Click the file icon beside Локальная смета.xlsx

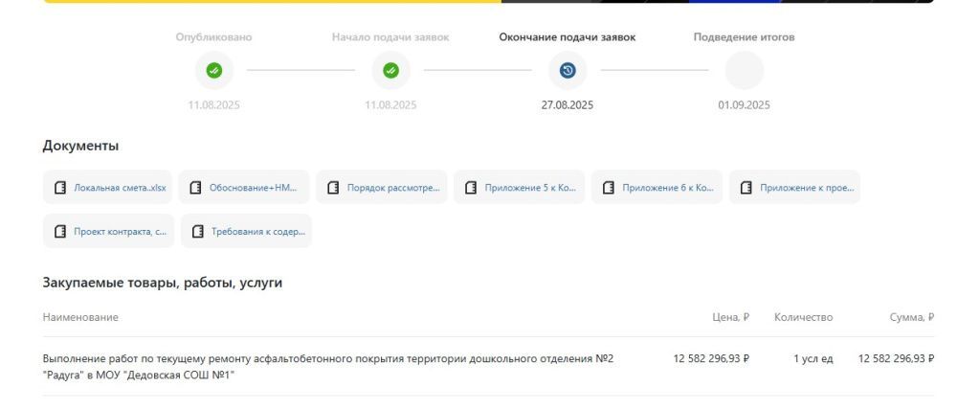tap(60, 188)
